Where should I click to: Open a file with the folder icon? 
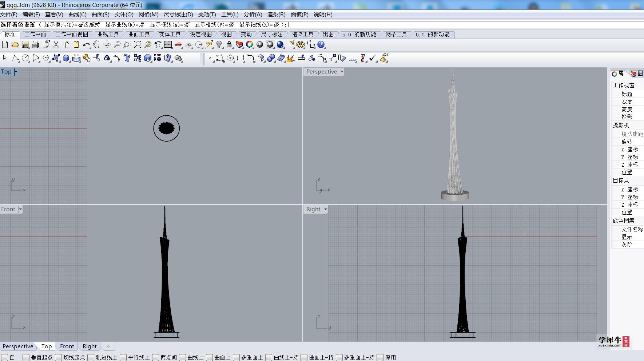(x=15, y=44)
